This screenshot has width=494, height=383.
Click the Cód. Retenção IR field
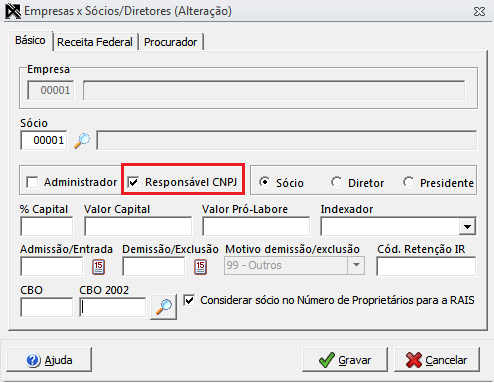(426, 267)
